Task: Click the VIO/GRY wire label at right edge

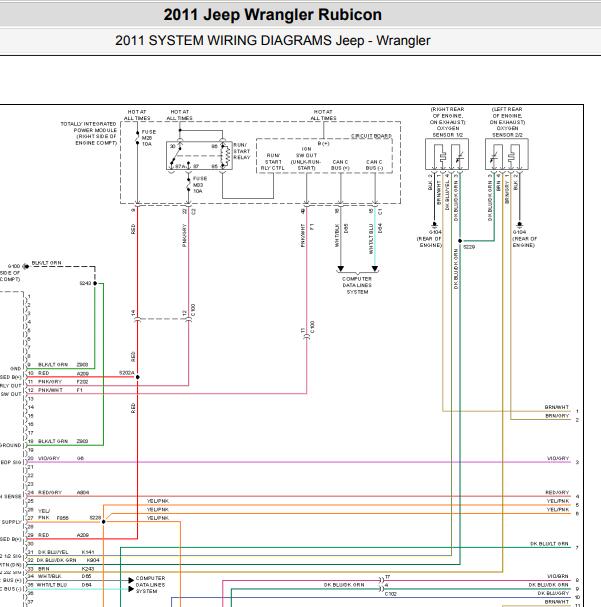Action: pos(558,458)
